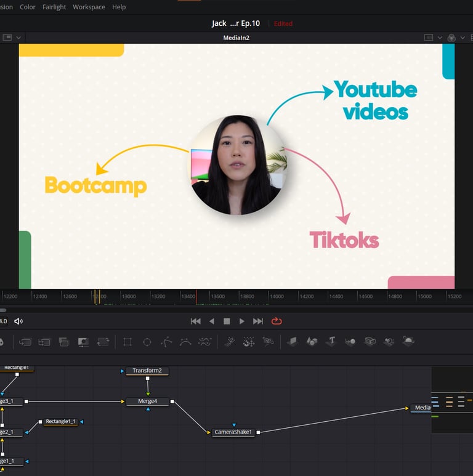Viewport: 473px width, 476px height.
Task: Open the Workspace menu
Action: click(89, 7)
